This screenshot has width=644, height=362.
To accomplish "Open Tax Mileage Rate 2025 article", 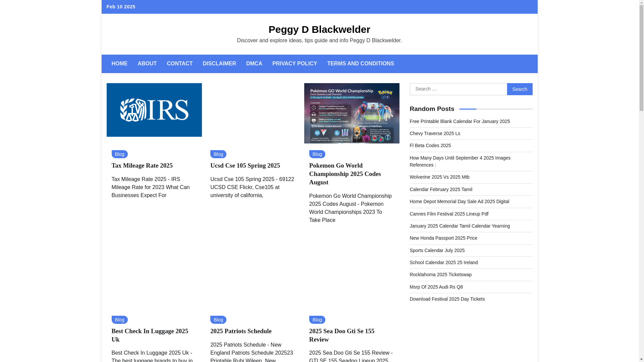I will (142, 166).
